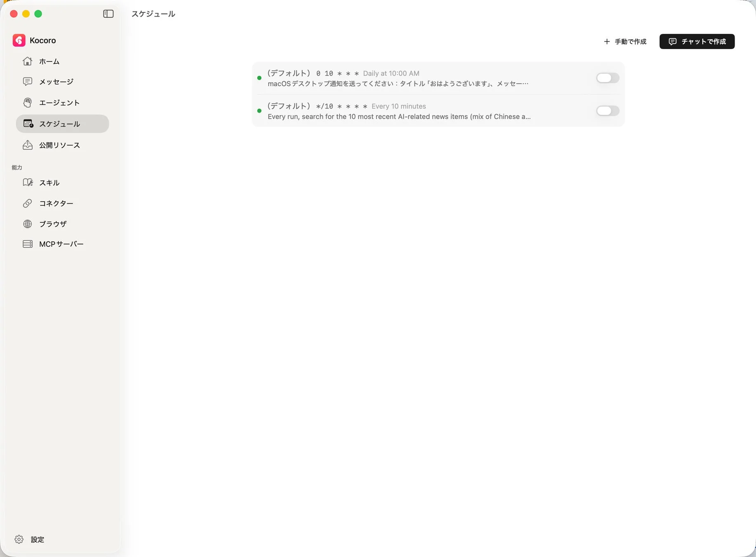Viewport: 756px width, 557px height.
Task: Open the MCPサーバー section
Action: tap(62, 244)
